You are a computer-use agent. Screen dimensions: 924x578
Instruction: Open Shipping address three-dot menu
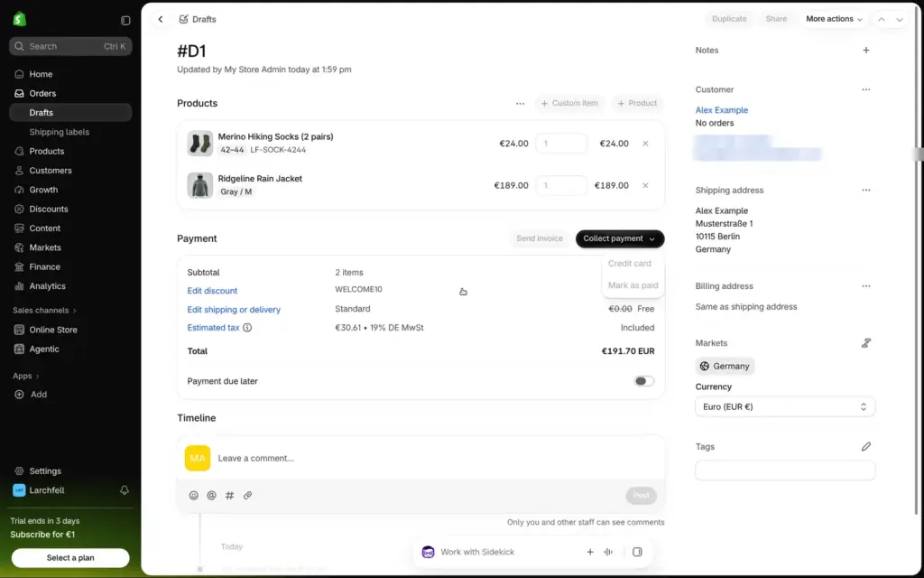click(x=865, y=191)
